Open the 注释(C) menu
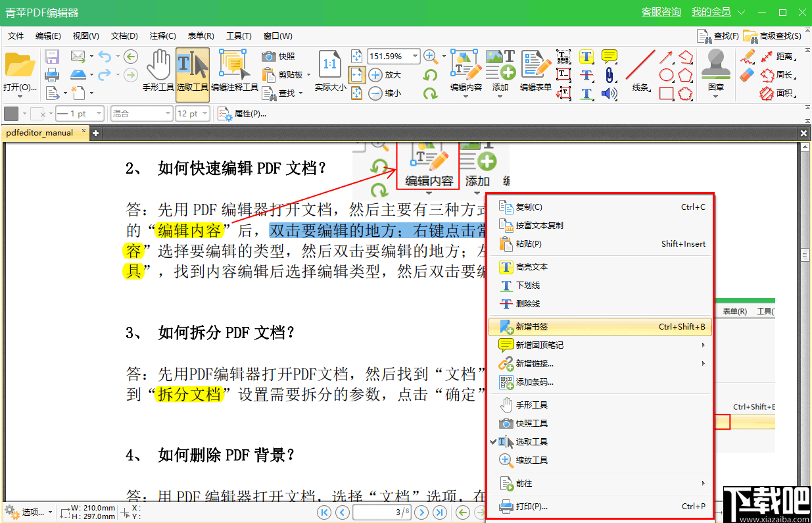The image size is (812, 523). 162,36
